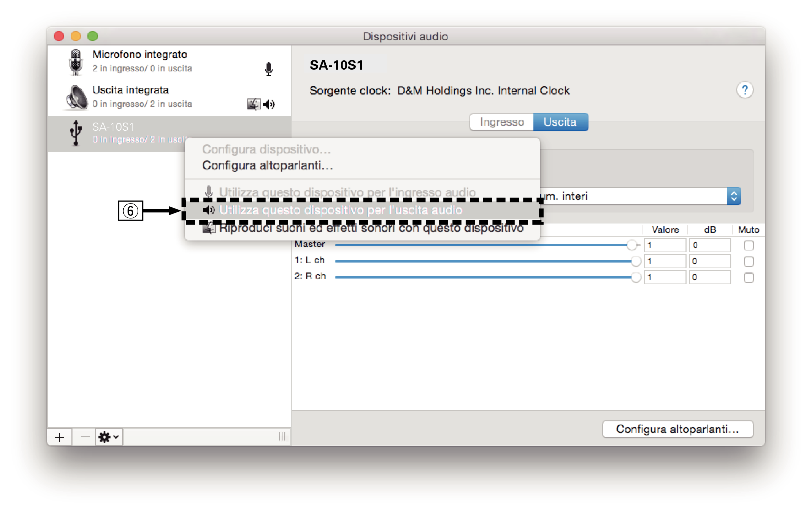Switch to the Uscita tab

tap(560, 122)
